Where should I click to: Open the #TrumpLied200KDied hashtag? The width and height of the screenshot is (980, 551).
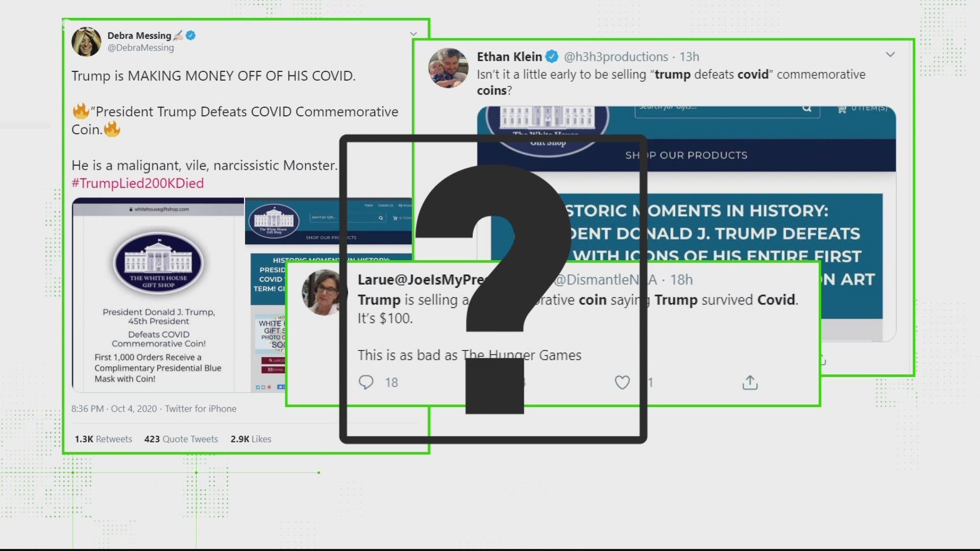point(137,183)
